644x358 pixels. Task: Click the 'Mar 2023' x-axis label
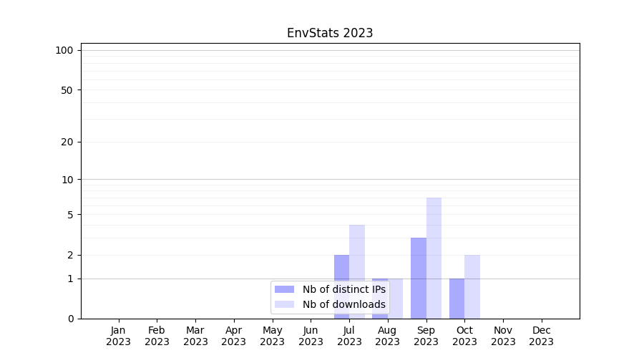pyautogui.click(x=195, y=336)
